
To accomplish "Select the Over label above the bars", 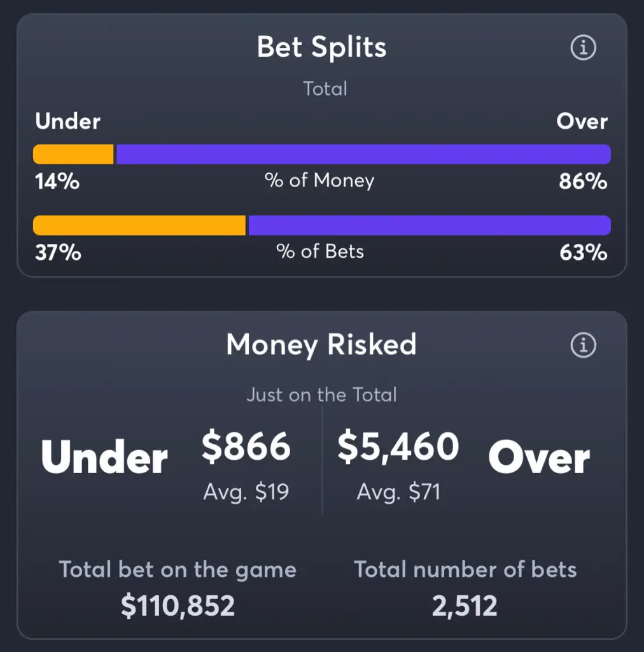I will [582, 122].
